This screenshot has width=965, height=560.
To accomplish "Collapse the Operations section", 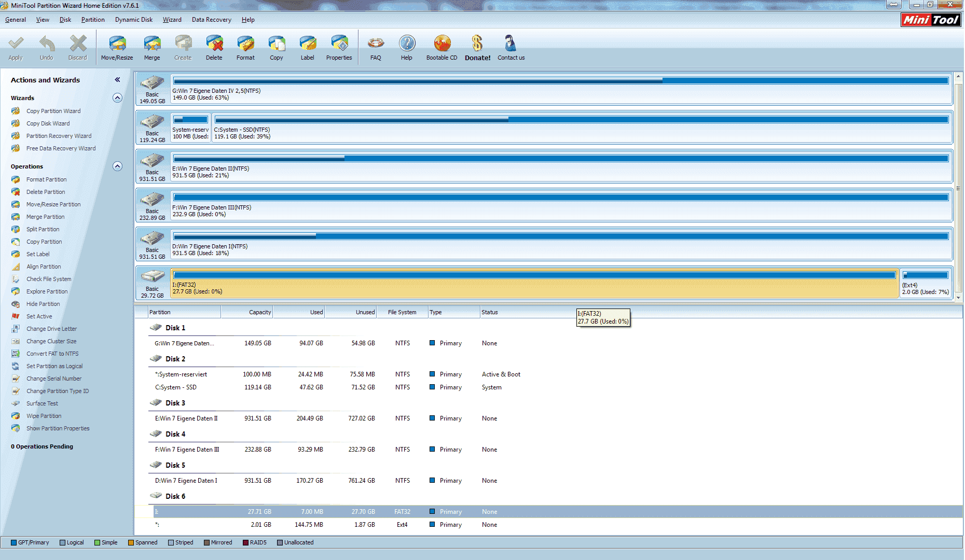I will pyautogui.click(x=118, y=166).
